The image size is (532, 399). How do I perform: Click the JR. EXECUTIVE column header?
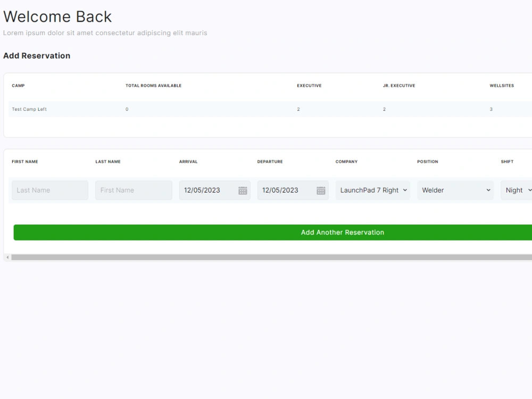[399, 86]
